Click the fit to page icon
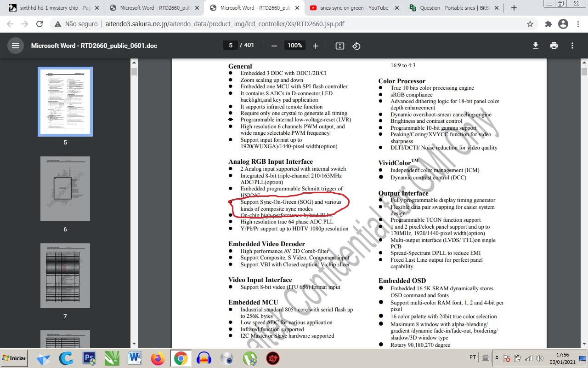 pyautogui.click(x=340, y=46)
